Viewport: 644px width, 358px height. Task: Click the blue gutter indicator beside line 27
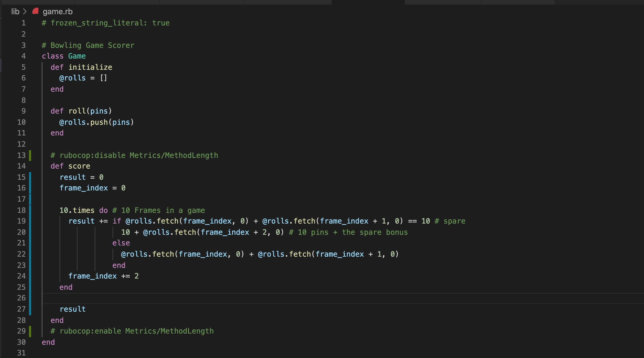(x=31, y=309)
